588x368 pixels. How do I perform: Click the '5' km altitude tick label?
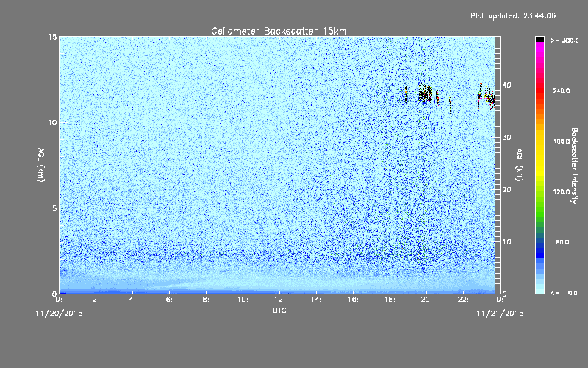coord(54,208)
